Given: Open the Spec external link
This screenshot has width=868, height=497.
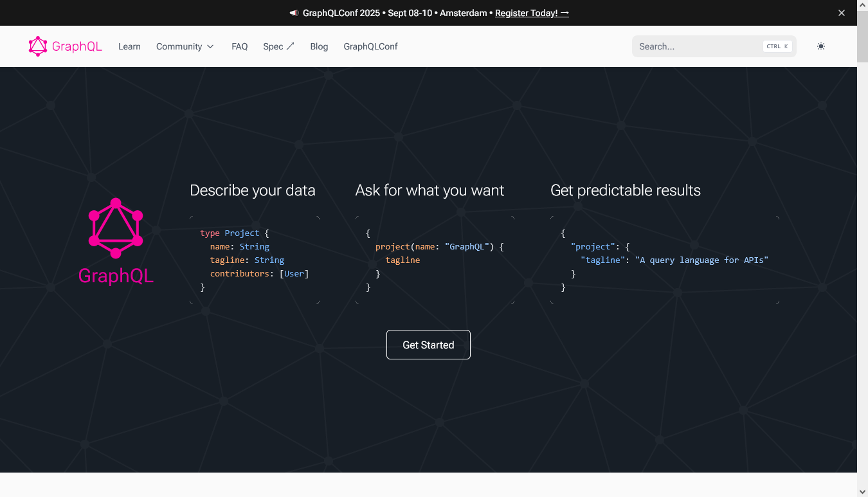Looking at the screenshot, I should point(278,46).
